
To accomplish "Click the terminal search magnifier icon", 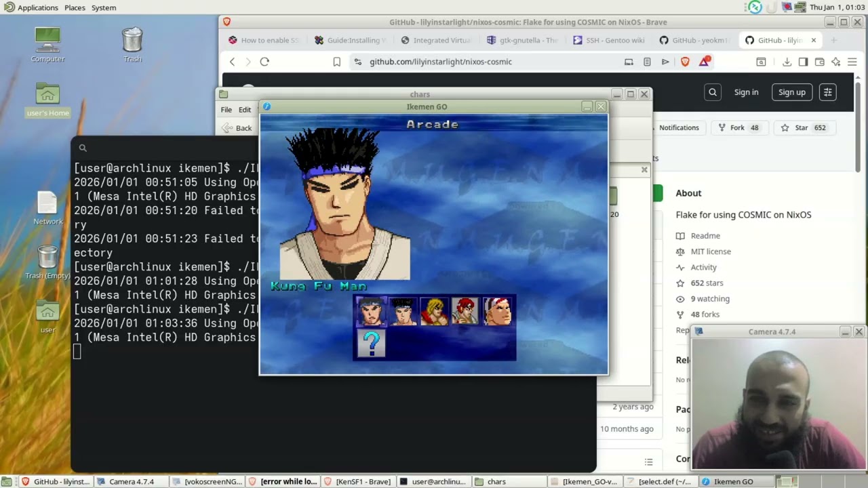I will click(x=83, y=148).
